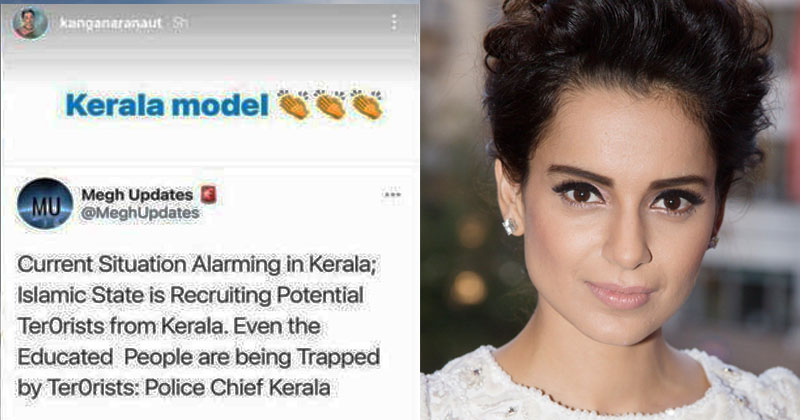
Task: Select the Educated People are being Trapped line
Action: point(198,357)
